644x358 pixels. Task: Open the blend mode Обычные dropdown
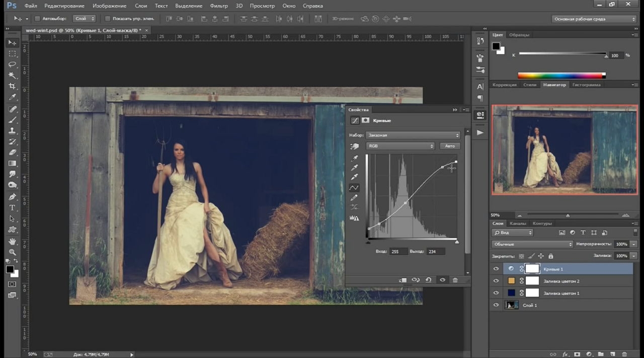point(532,244)
